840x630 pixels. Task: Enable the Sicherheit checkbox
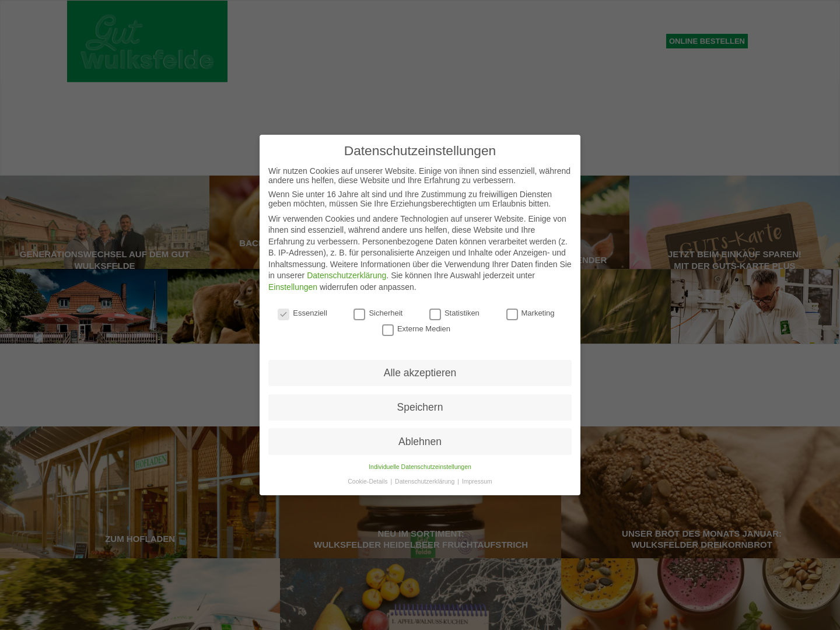click(359, 314)
